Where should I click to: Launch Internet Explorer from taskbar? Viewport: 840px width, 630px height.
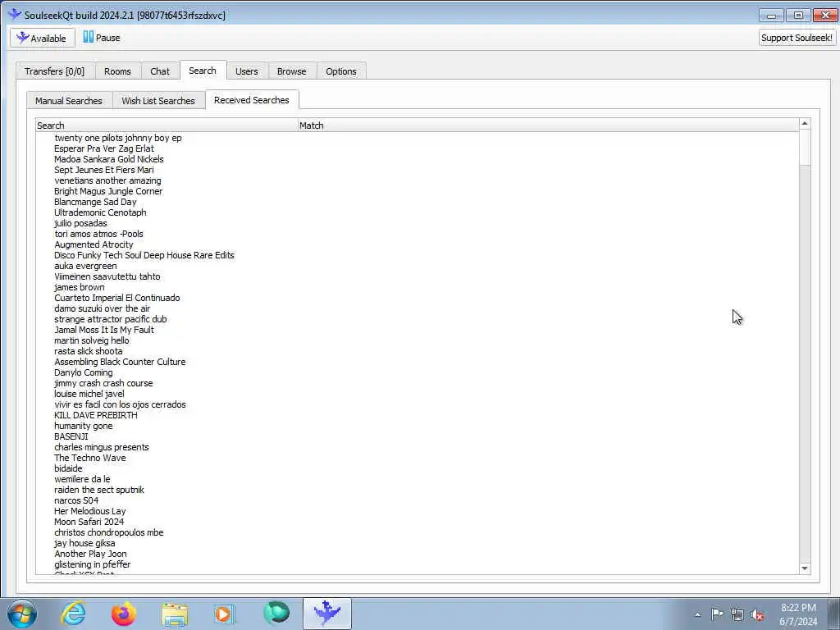(x=73, y=614)
